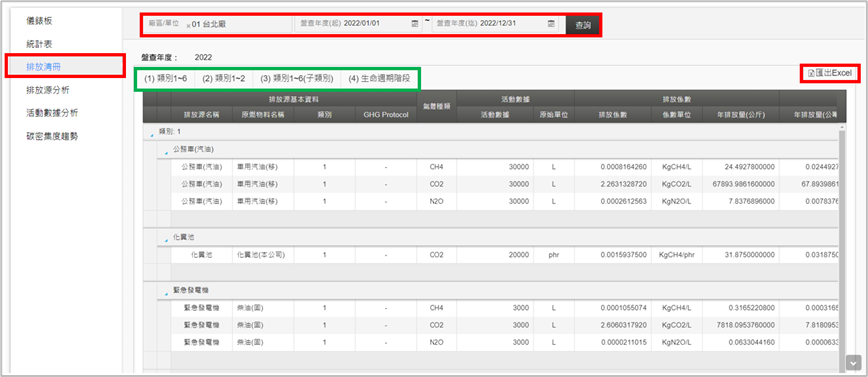The width and height of the screenshot is (868, 377).
Task: Click the 原燃物料名稱 column header
Action: tap(263, 115)
